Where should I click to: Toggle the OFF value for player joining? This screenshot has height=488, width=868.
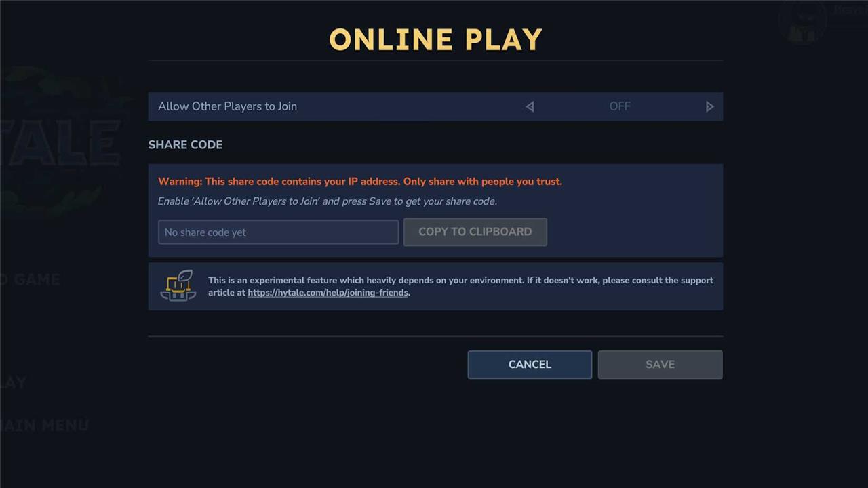[x=620, y=106]
